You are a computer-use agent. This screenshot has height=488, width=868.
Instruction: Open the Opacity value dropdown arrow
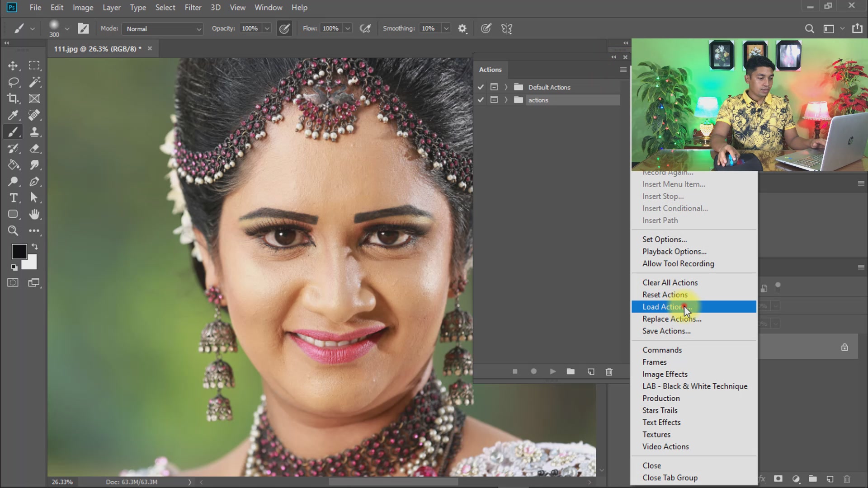pyautogui.click(x=267, y=29)
